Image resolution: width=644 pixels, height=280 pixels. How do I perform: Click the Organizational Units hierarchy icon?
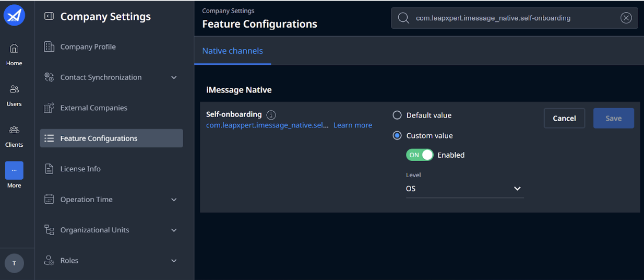(49, 230)
